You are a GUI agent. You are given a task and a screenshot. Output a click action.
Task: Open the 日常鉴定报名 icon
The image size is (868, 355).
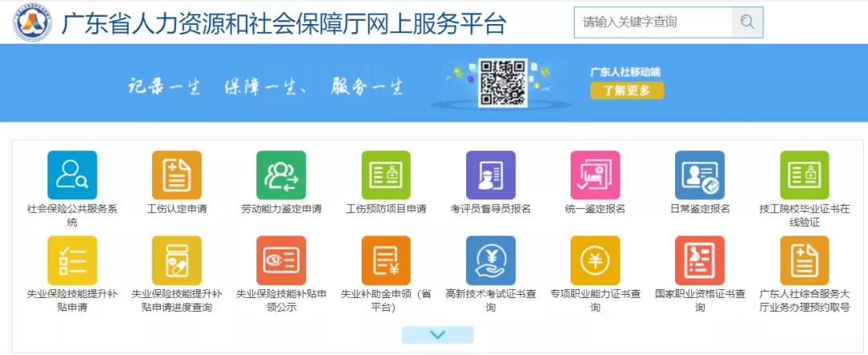(x=699, y=175)
